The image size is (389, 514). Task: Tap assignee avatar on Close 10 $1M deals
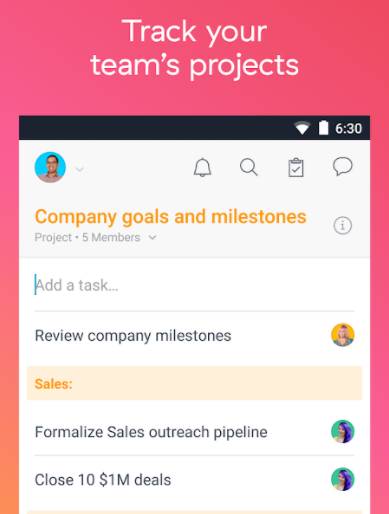pos(343,479)
